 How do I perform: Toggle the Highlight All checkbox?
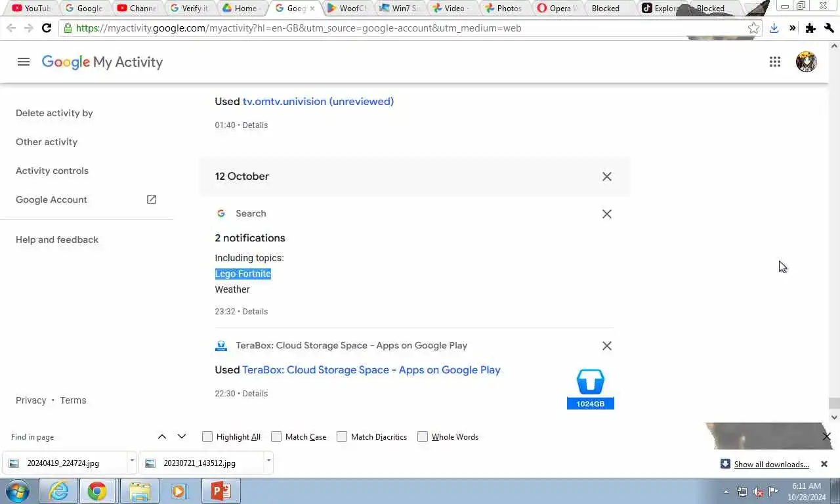[x=207, y=436]
